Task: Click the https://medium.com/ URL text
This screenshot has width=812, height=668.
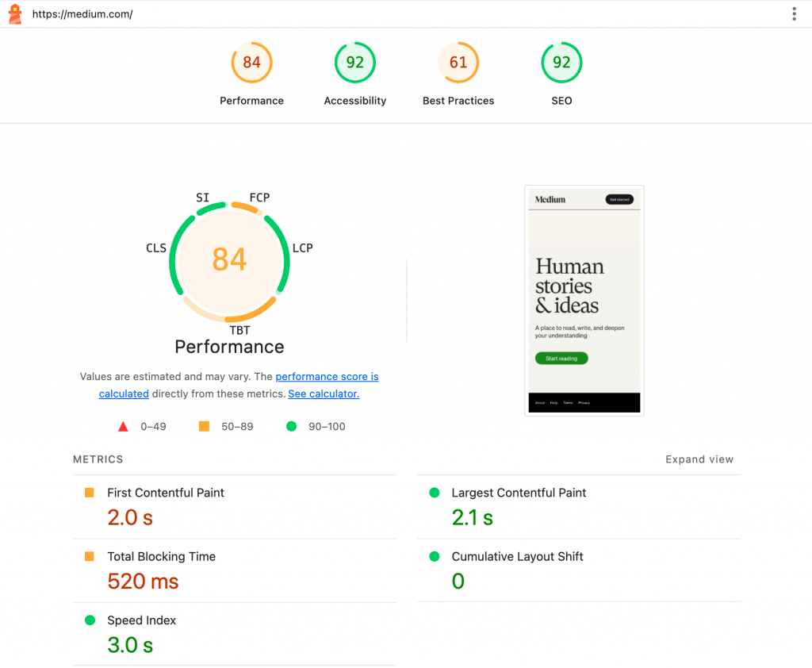Action: click(x=82, y=14)
